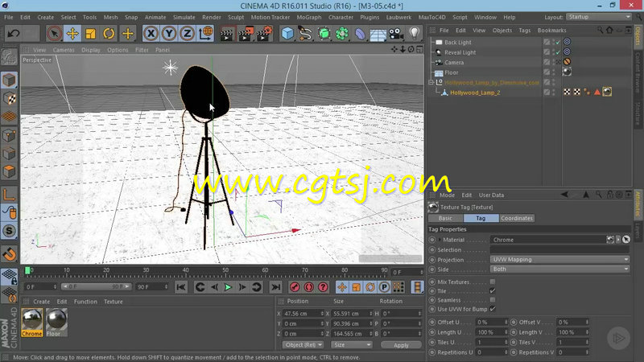Enable Mix Textures checkbox

tap(493, 282)
